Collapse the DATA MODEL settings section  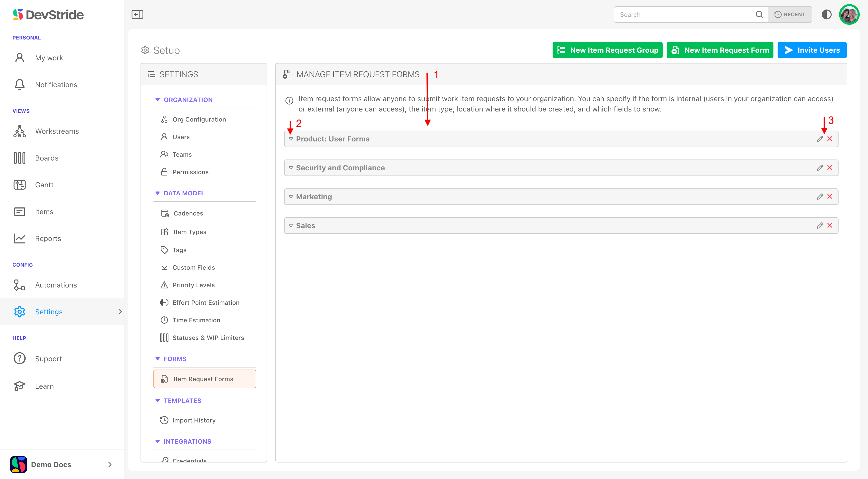pyautogui.click(x=157, y=193)
